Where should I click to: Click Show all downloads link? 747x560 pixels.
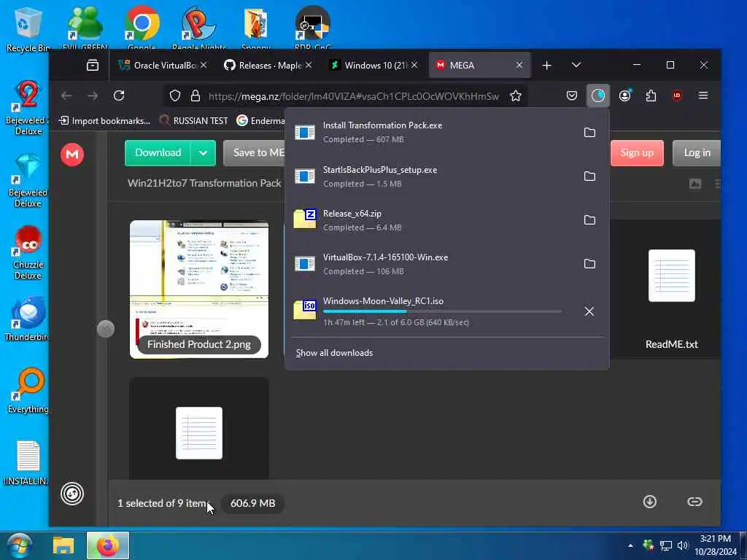334,353
